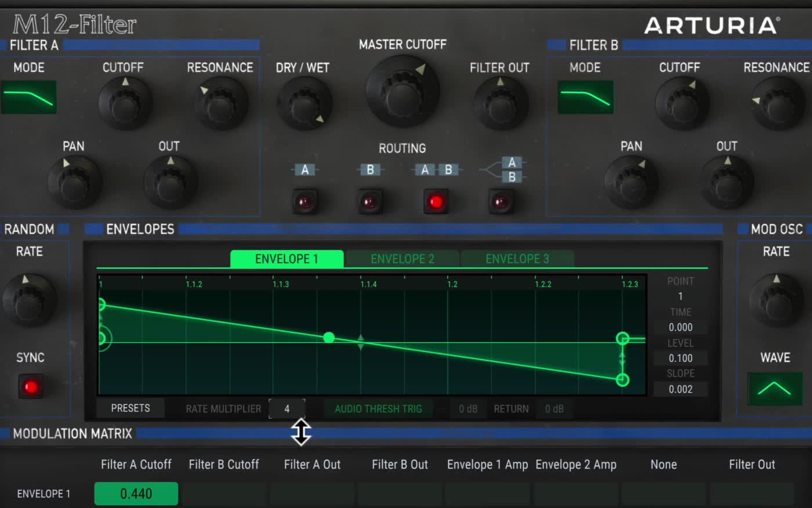812x508 pixels.
Task: Open the envelope PRESETS menu
Action: coord(130,408)
